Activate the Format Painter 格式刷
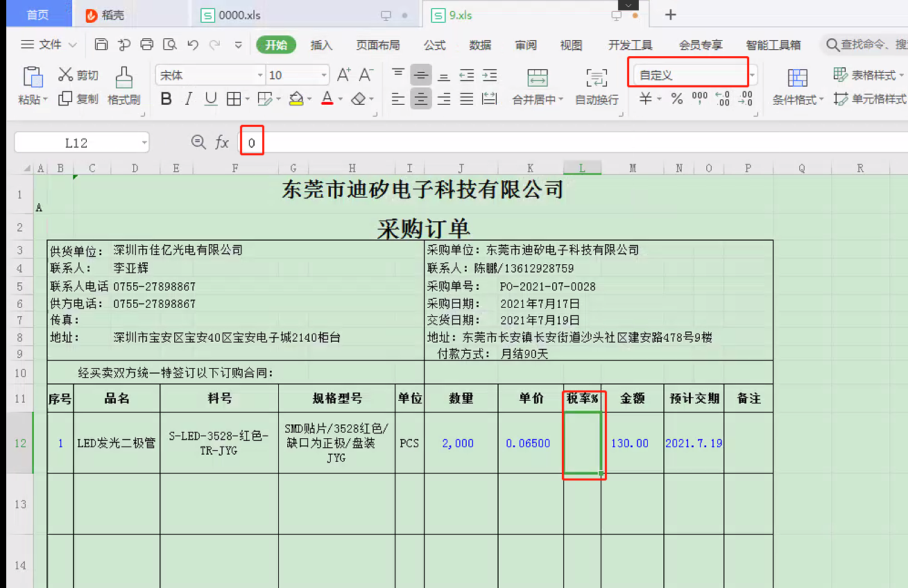 [x=124, y=86]
